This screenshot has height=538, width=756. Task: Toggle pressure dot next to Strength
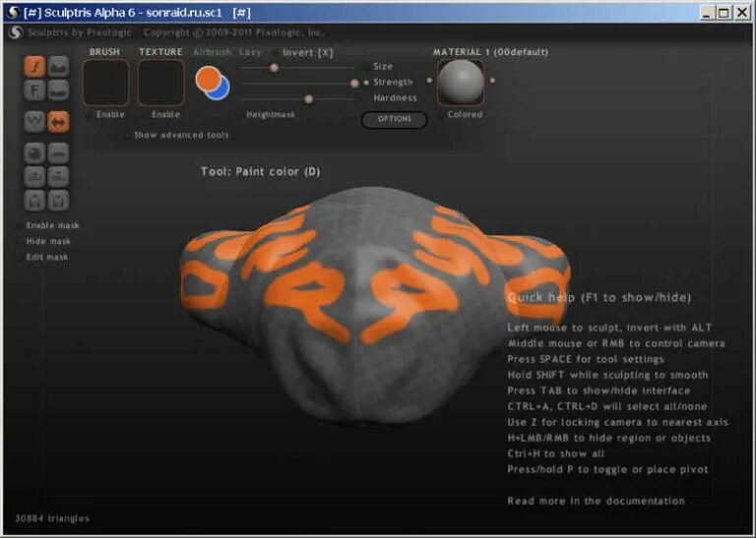pos(366,83)
